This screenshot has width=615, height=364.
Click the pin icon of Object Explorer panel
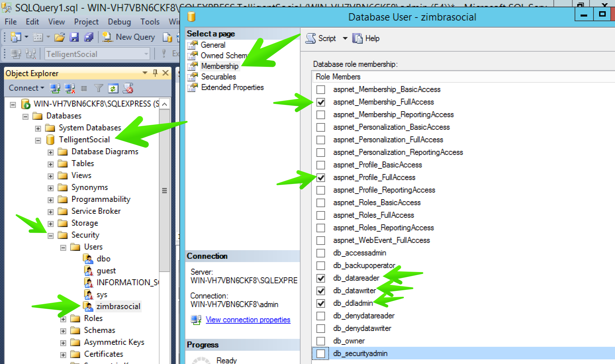coord(155,73)
